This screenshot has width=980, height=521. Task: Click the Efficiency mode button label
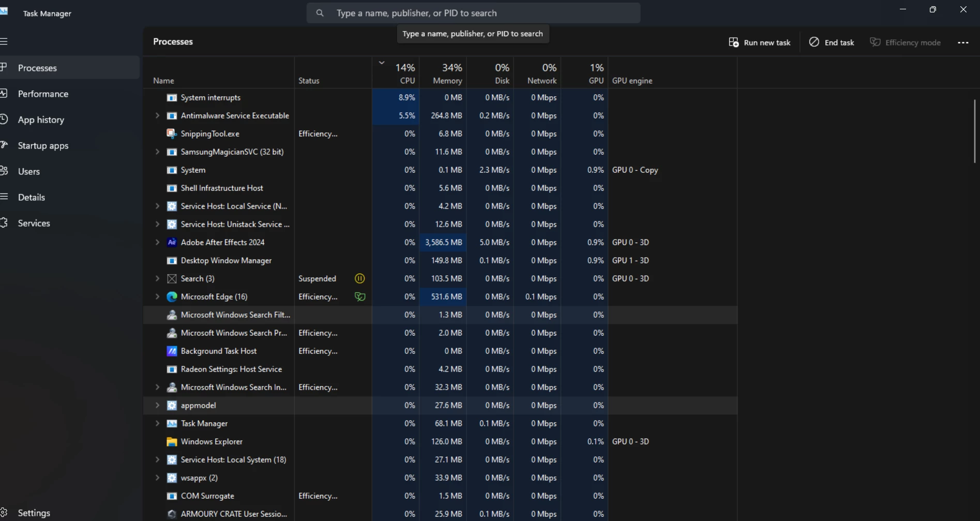pos(913,42)
